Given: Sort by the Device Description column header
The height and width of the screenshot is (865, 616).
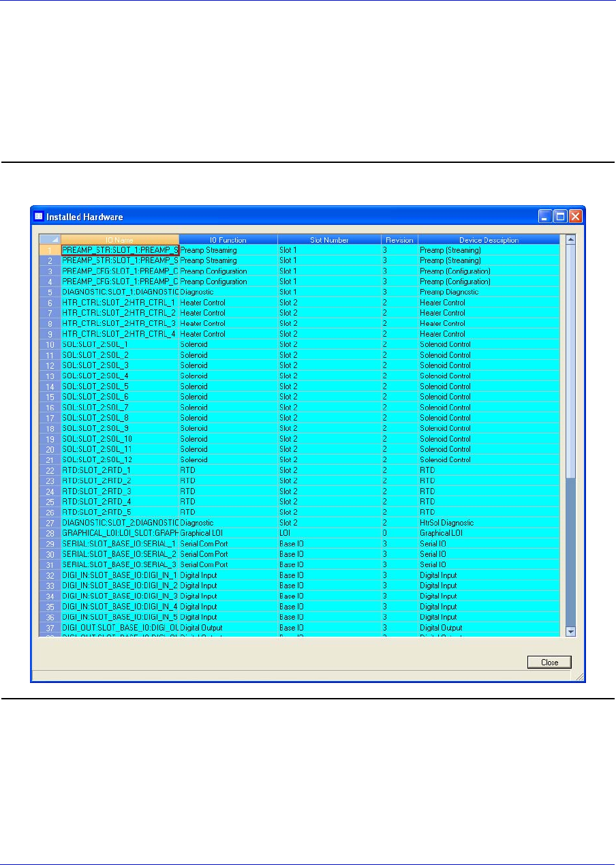Looking at the screenshot, I should 489,240.
